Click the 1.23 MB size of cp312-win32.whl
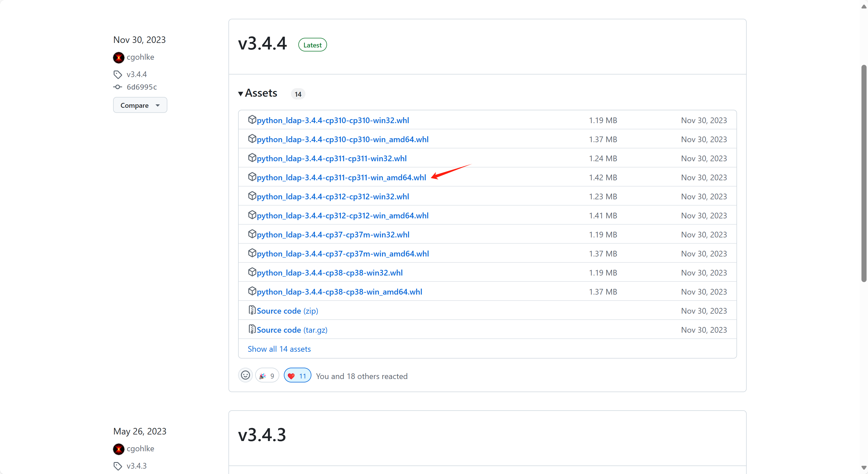 pyautogui.click(x=603, y=196)
